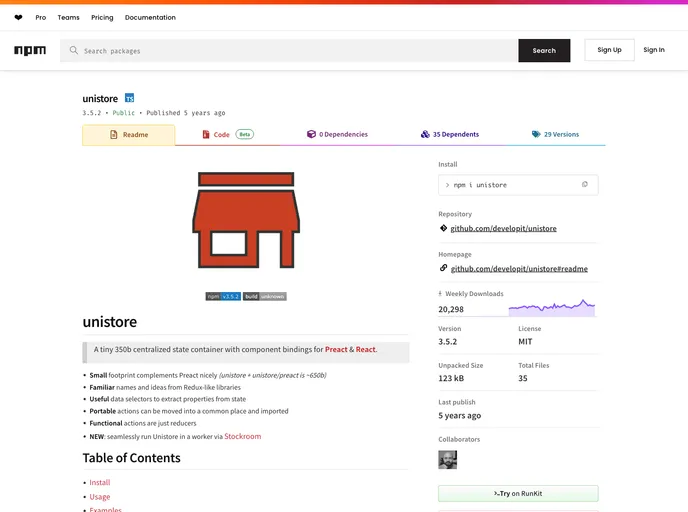Click the Dependents cubes icon
The width and height of the screenshot is (688, 512).
[x=425, y=134]
